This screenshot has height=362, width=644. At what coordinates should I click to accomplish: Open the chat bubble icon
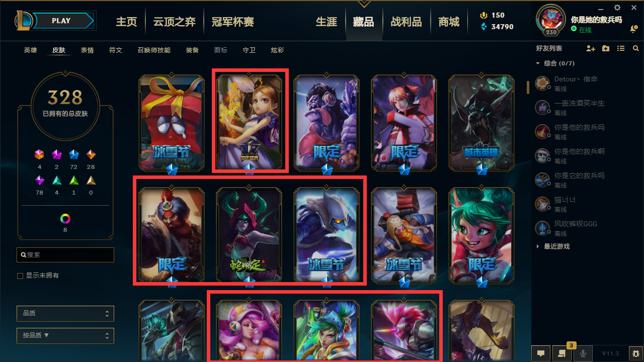(541, 353)
